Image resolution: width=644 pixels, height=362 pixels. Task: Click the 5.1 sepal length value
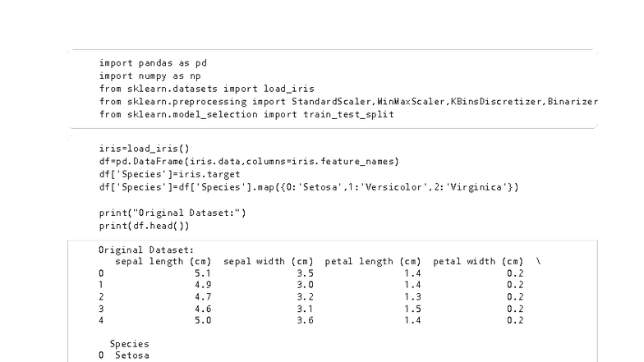pyautogui.click(x=203, y=273)
